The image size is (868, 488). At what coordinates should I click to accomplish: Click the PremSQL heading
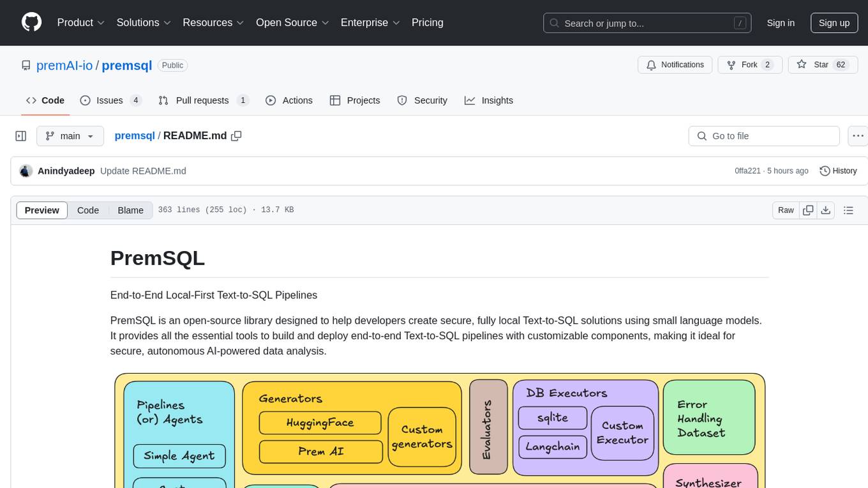pos(158,258)
